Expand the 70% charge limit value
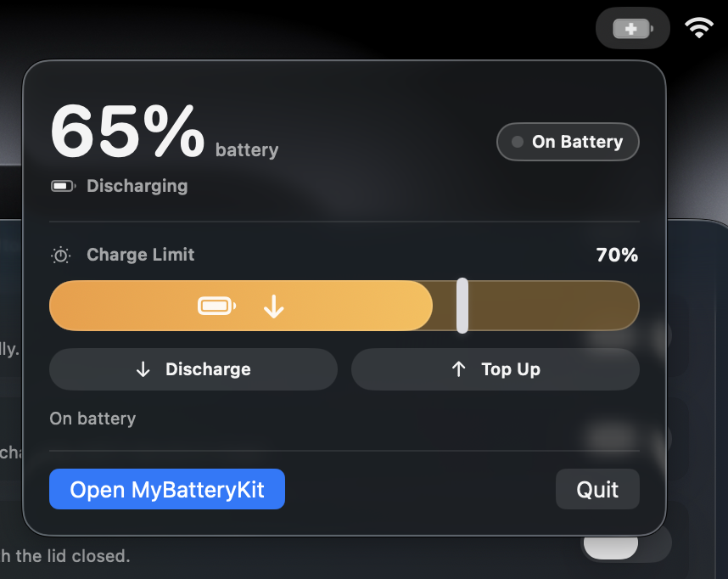This screenshot has width=728, height=579. [616, 254]
